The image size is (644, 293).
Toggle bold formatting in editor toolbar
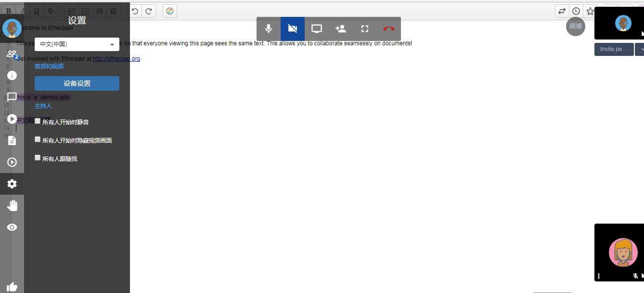coord(9,11)
